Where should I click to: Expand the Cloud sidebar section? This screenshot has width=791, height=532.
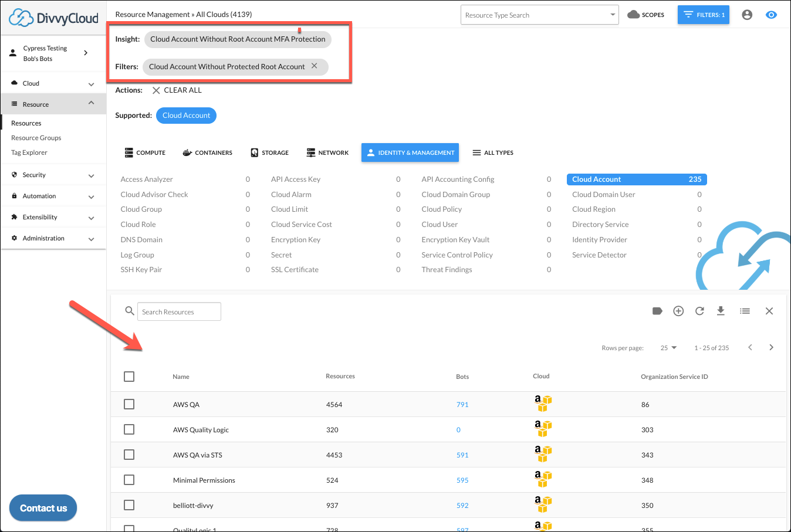53,83
